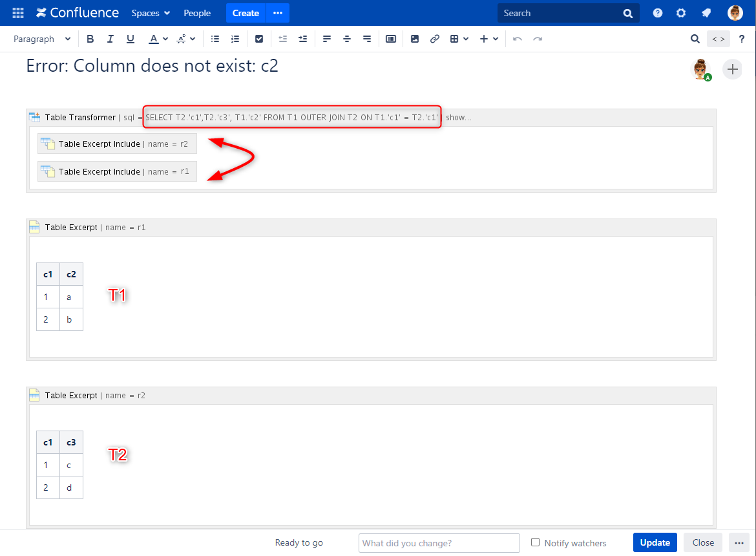Open the Paragraph style dropdown

point(42,39)
